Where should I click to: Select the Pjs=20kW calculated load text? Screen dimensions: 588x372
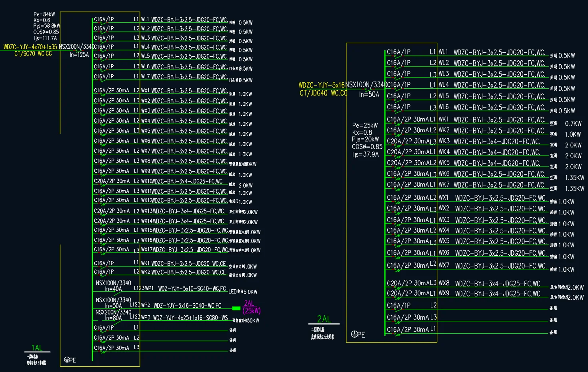[x=365, y=139]
